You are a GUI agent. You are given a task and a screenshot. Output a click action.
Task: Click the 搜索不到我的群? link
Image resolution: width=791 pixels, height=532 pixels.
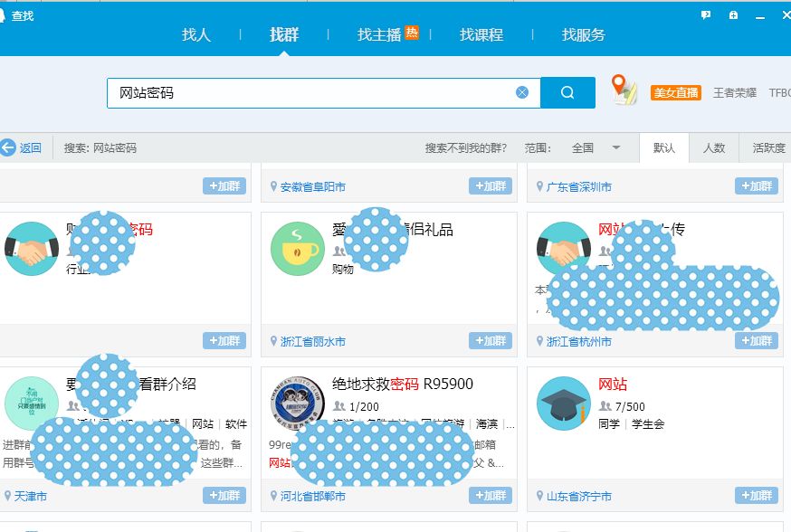[466, 148]
